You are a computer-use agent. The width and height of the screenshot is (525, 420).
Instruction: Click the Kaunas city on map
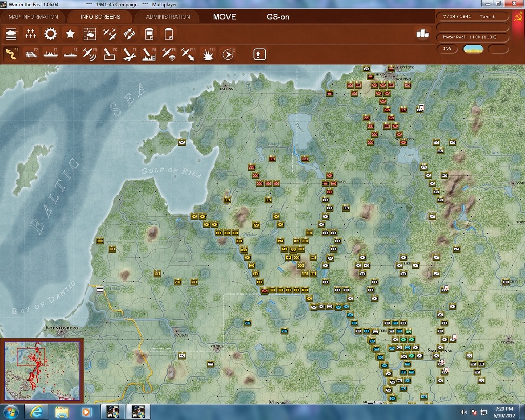pos(181,334)
